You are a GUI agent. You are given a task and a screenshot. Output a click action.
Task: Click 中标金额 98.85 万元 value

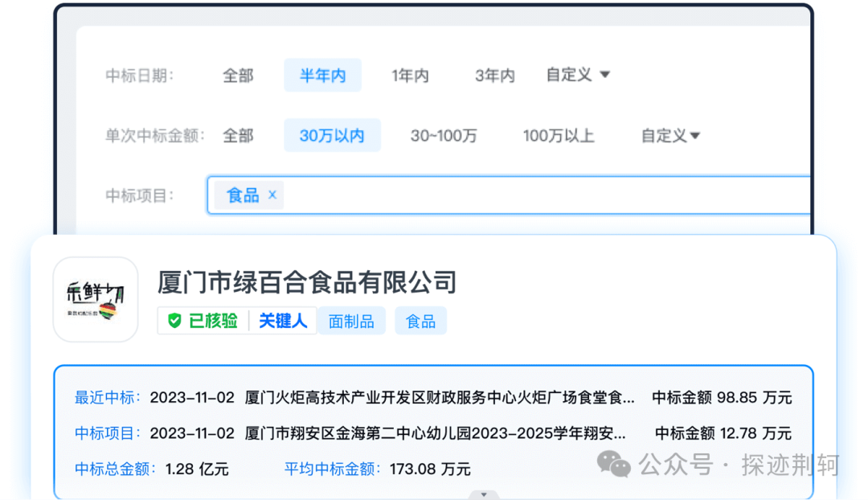click(722, 398)
